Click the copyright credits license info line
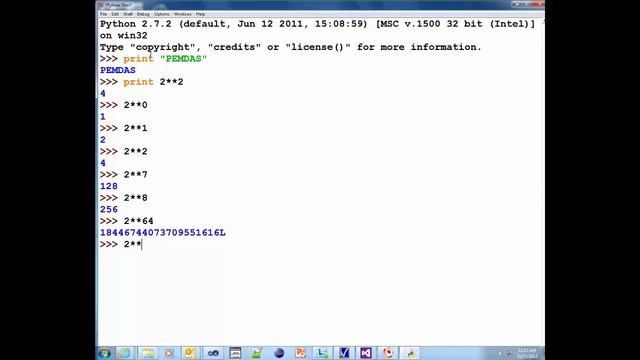The width and height of the screenshot is (640, 360). 291,47
